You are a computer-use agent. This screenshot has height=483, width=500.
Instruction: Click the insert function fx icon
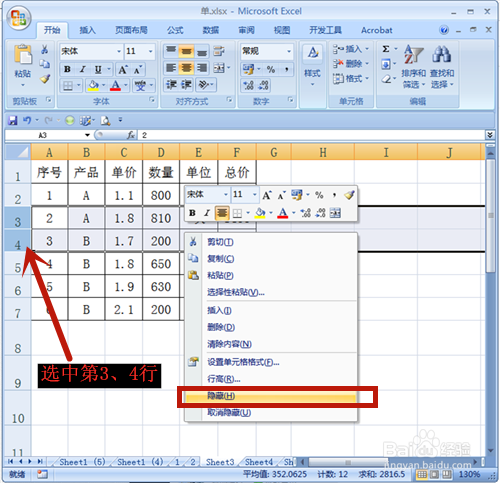(x=131, y=135)
